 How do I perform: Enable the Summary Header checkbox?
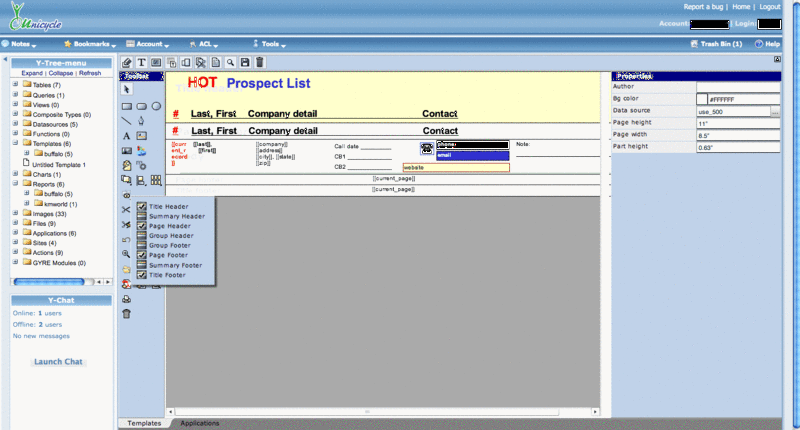click(x=142, y=216)
